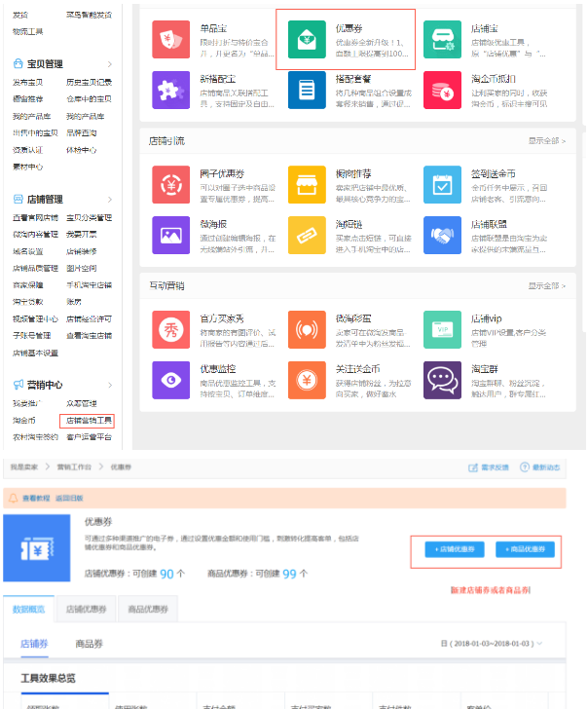Open the yellow 淘短链 link icon
The height and width of the screenshot is (709, 588).
(x=307, y=235)
